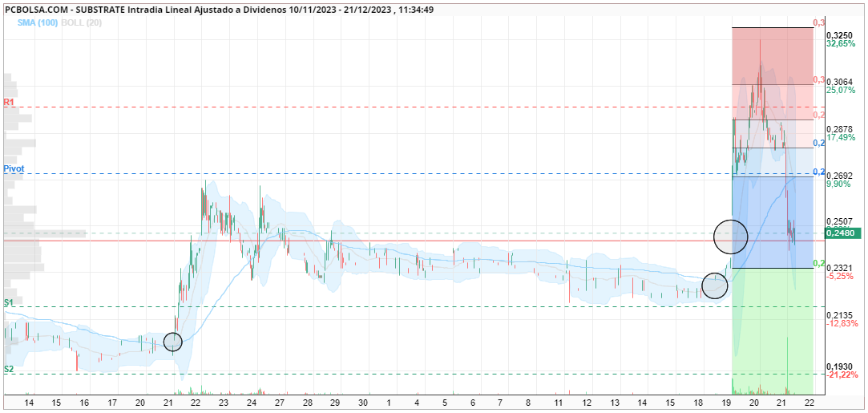Click date label 7 on time axis

(x=500, y=403)
